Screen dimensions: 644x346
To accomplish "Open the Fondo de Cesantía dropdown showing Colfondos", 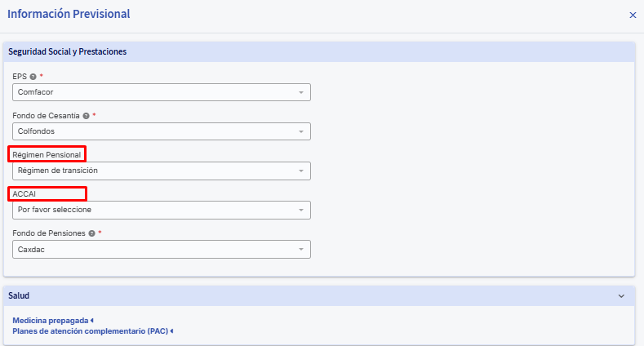I will pos(162,131).
